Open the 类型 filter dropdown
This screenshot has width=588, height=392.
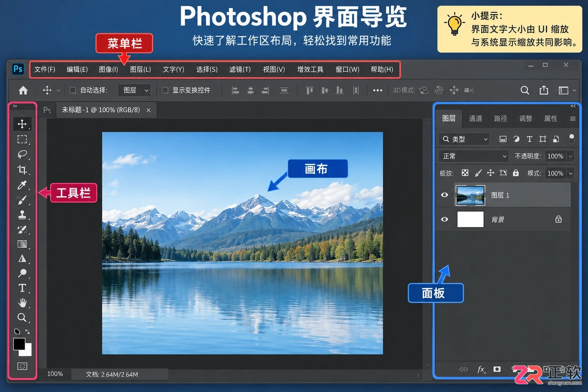pos(464,139)
